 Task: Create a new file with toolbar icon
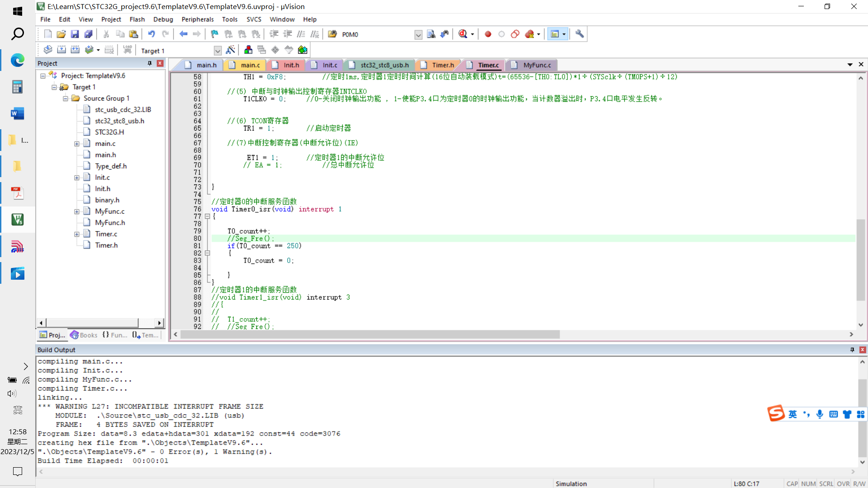pos(47,34)
